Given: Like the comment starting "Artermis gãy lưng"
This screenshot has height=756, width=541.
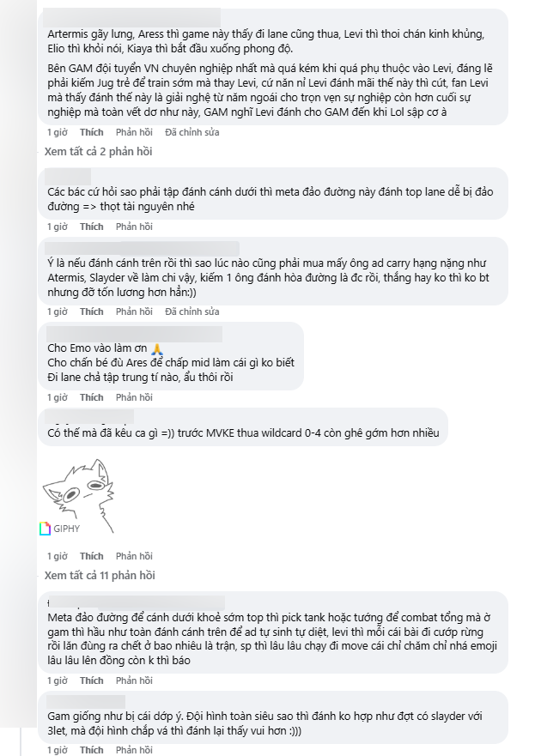Looking at the screenshot, I should coord(91,132).
